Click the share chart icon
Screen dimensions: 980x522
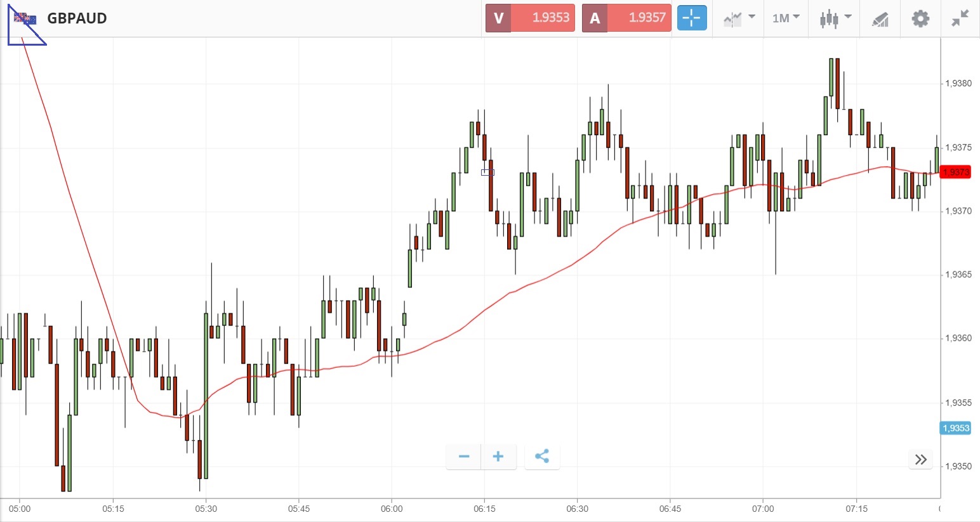pyautogui.click(x=542, y=457)
